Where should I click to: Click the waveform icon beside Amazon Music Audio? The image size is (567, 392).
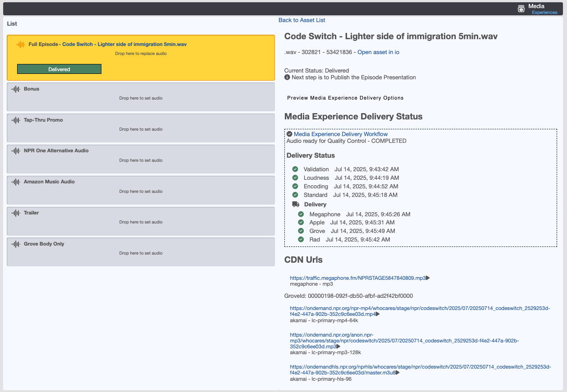pos(16,182)
